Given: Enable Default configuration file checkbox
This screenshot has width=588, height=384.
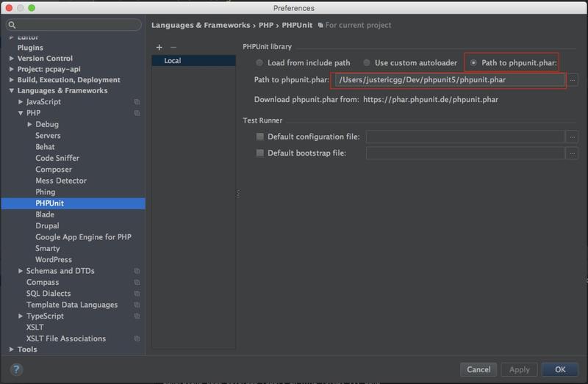Looking at the screenshot, I should point(259,137).
